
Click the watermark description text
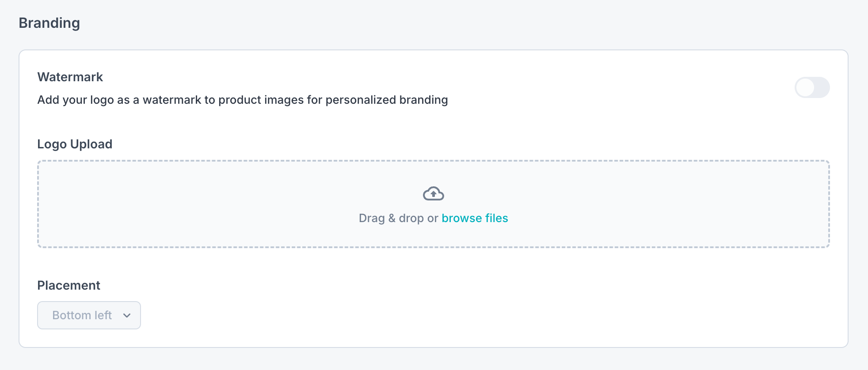[242, 100]
